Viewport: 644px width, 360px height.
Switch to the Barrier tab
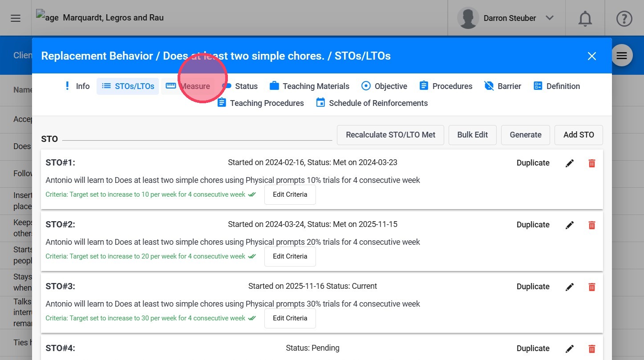[502, 86]
